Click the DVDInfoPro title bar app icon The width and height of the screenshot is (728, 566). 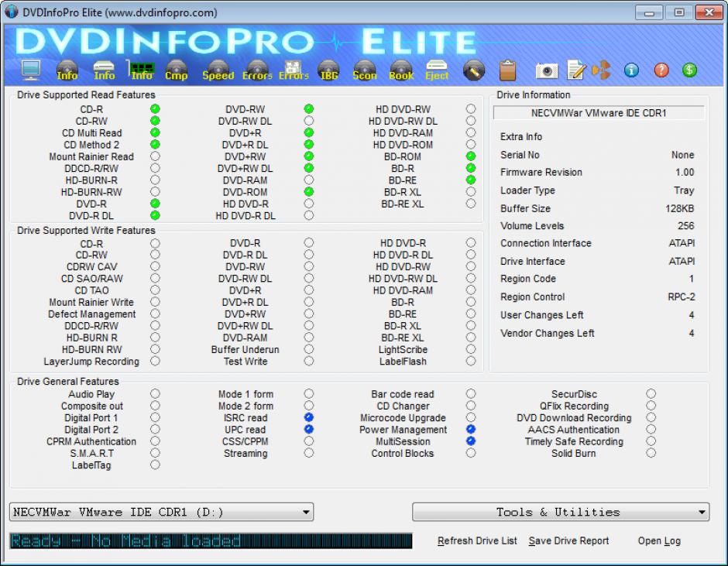[x=11, y=12]
